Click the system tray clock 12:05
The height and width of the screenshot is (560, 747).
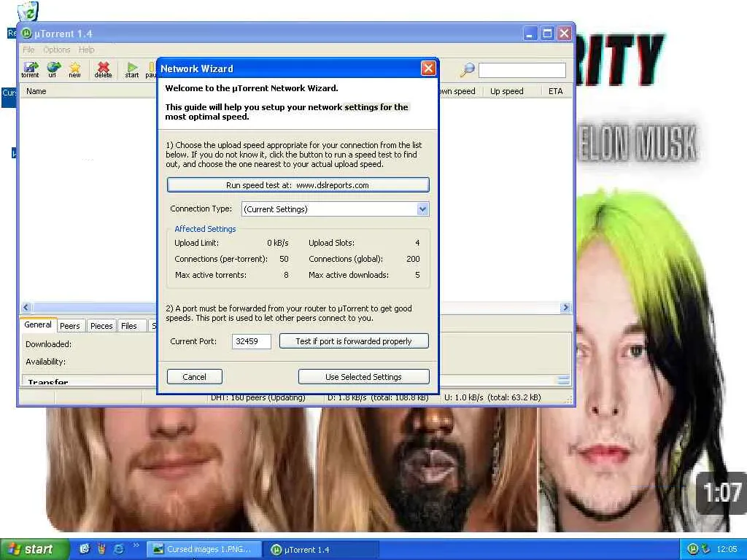pos(727,549)
